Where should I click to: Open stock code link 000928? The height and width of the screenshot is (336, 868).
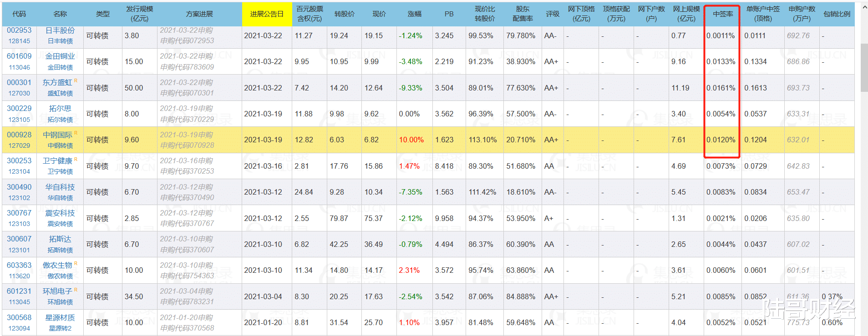[19, 135]
